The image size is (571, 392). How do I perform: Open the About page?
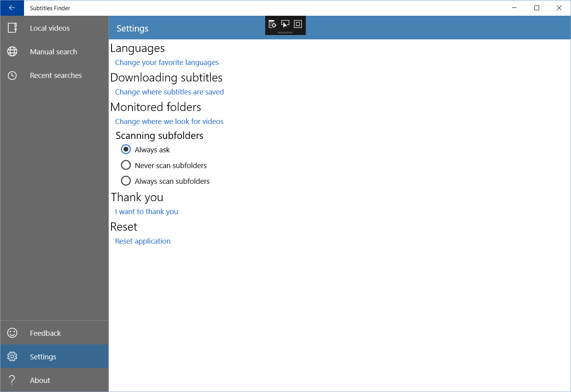point(54,380)
